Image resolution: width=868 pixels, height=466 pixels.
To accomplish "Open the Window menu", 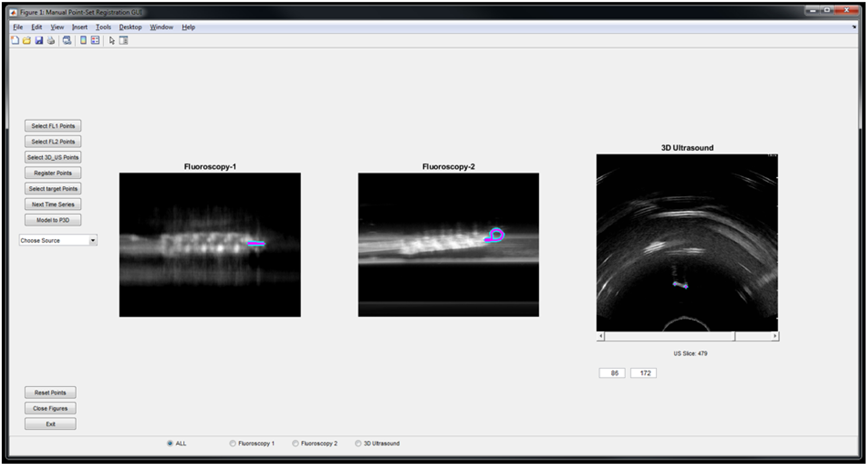I will point(161,27).
